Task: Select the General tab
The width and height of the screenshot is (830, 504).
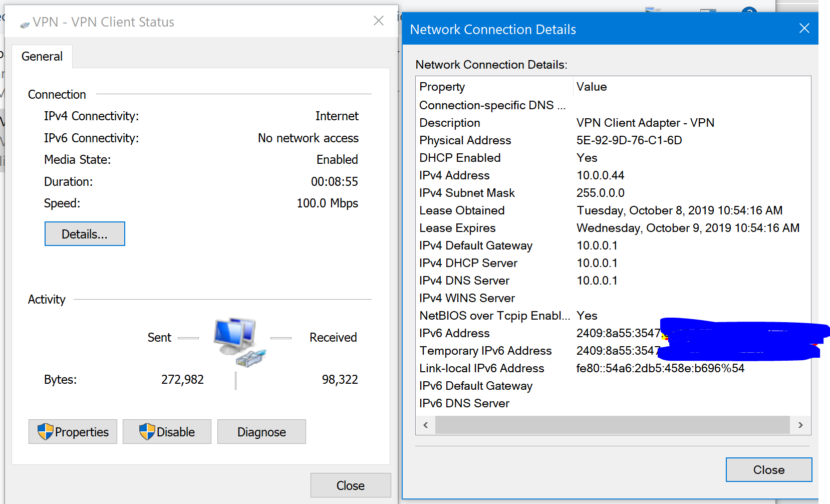Action: click(42, 57)
